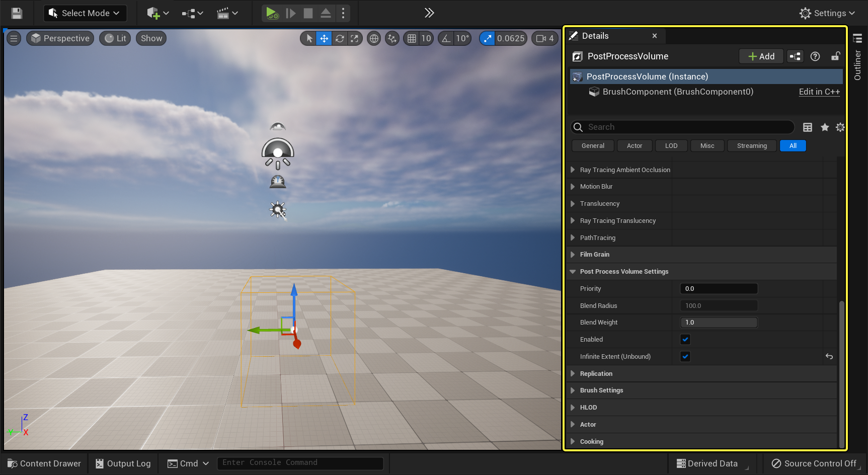This screenshot has width=868, height=475.
Task: Toggle rotation angle snapping
Action: [x=446, y=38]
